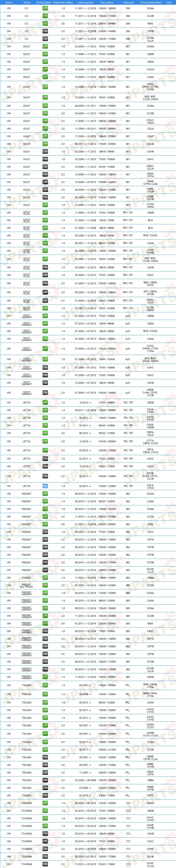Click the CBBA engine code cell

tap(150, 780)
